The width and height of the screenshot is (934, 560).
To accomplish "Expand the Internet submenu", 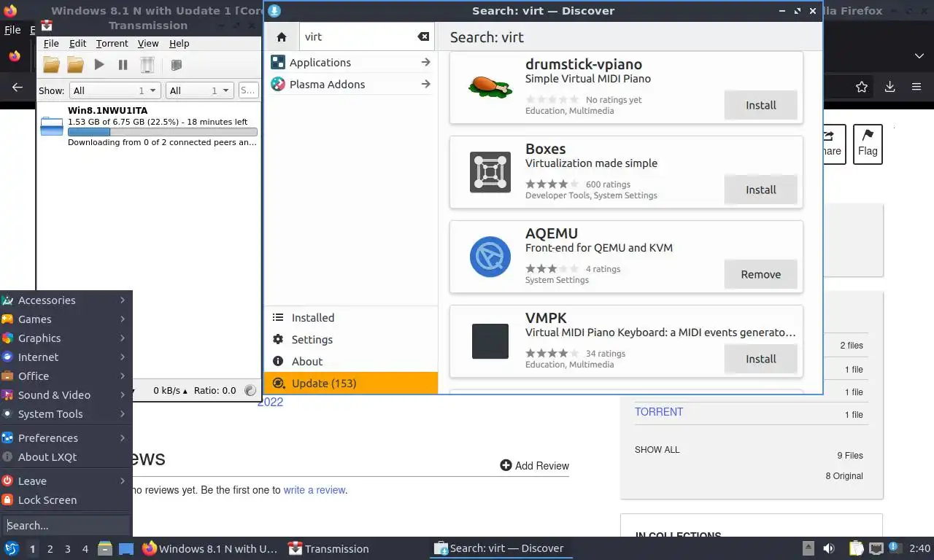I will coord(66,357).
